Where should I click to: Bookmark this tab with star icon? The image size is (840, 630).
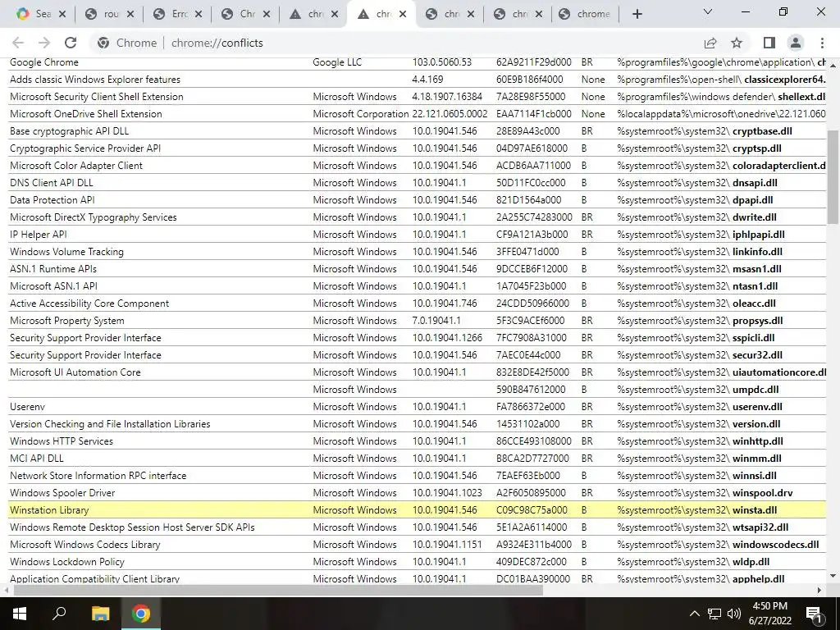point(737,43)
